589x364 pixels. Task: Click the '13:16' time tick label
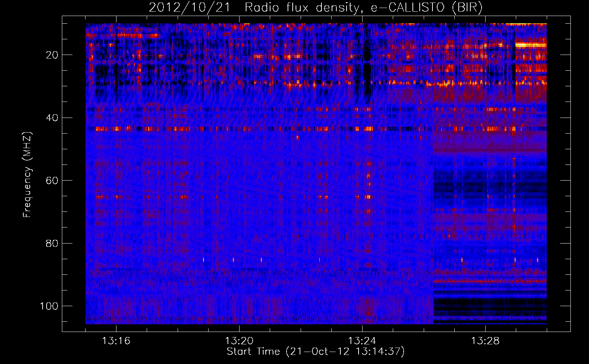(x=116, y=341)
